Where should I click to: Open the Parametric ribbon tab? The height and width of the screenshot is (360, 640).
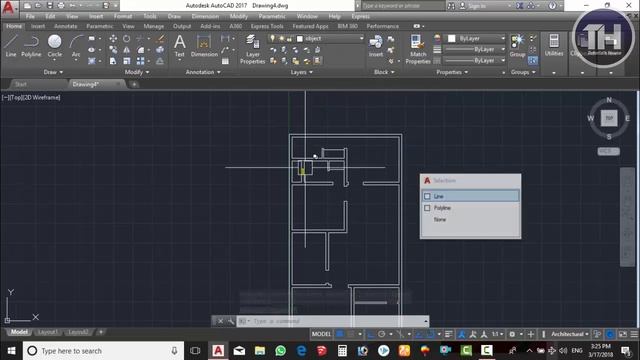pos(100,26)
